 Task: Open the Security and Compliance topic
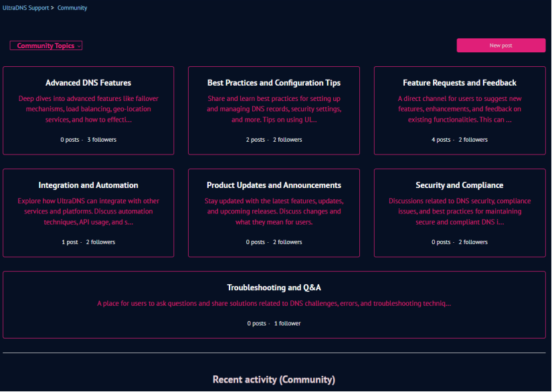tap(460, 185)
